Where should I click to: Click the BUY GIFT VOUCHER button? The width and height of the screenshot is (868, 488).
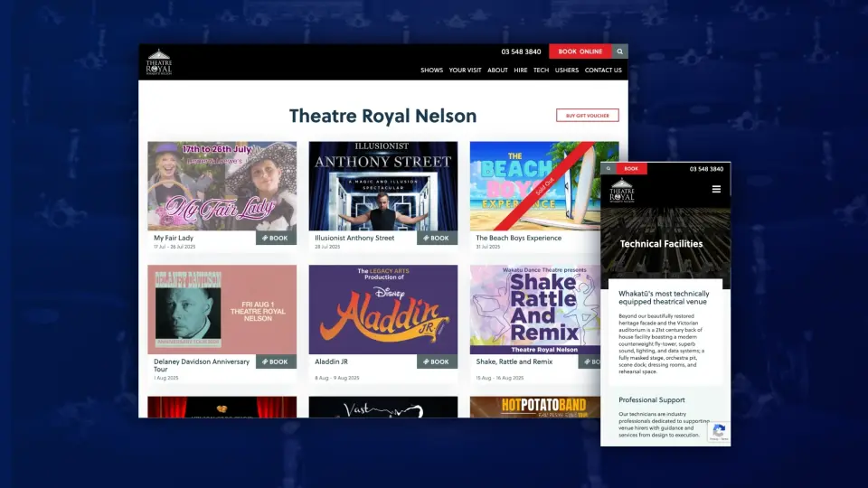click(x=587, y=116)
